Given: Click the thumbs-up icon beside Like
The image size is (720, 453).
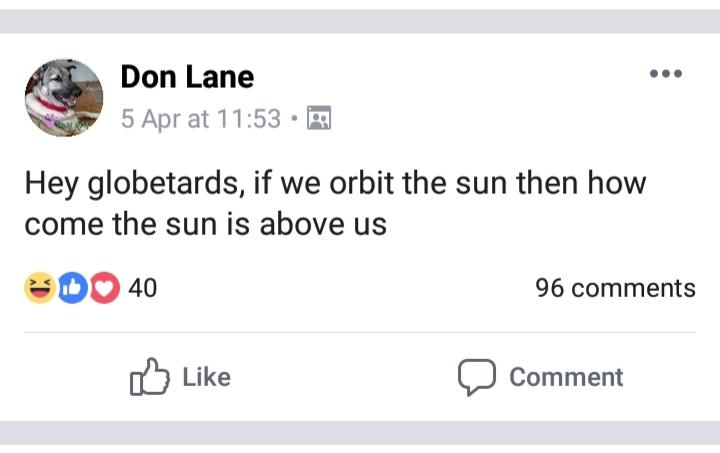Looking at the screenshot, I should (150, 377).
